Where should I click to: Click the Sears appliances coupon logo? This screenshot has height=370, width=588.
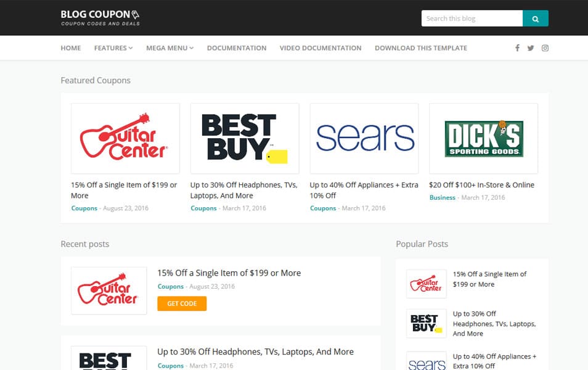[364, 138]
